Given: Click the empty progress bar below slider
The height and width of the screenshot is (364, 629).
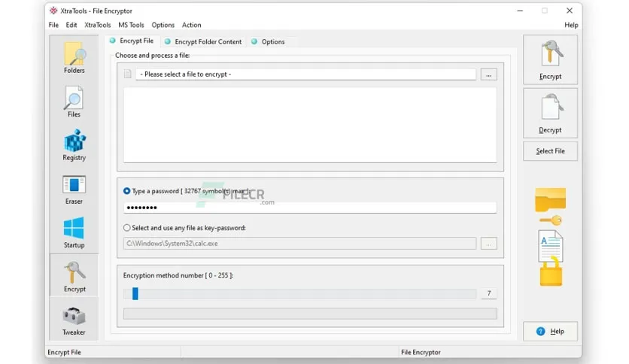Looking at the screenshot, I should point(310,314).
